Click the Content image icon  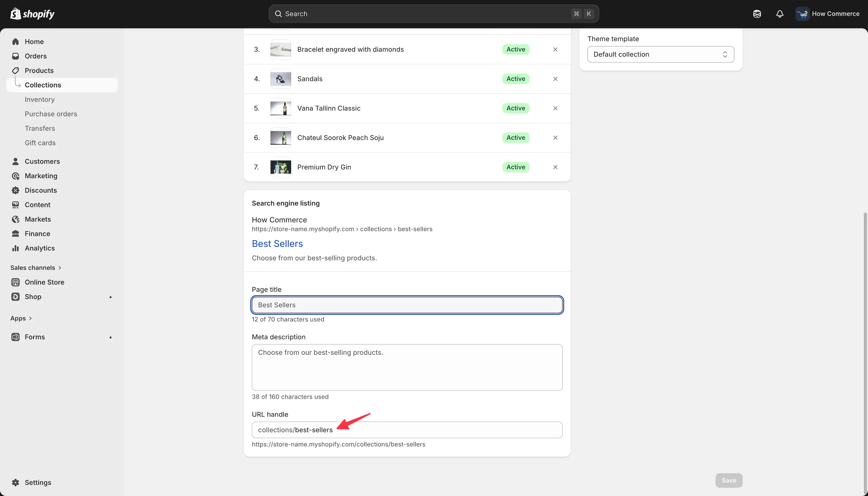point(15,205)
